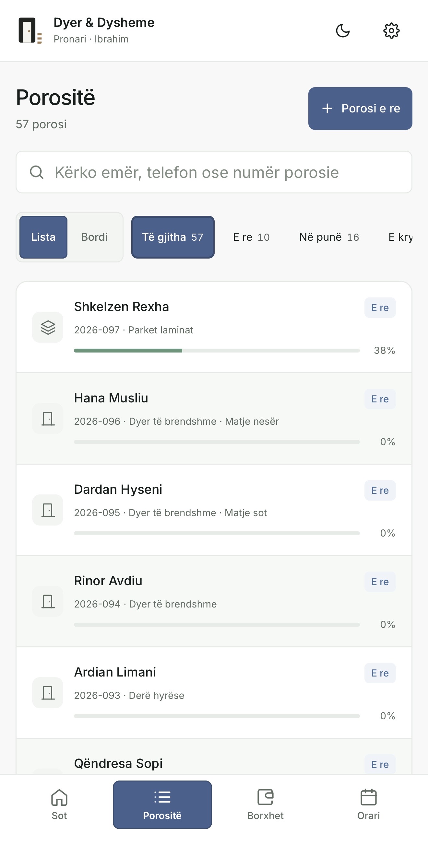The image size is (428, 868).
Task: Click the 'Pronari · Ibrahim' subtitle
Action: pos(91,39)
